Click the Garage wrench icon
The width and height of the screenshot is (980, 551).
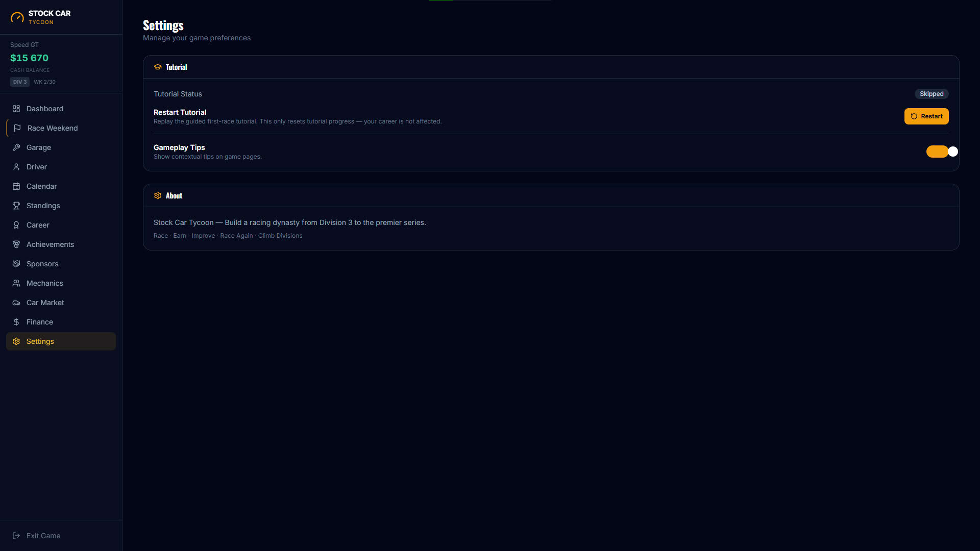pyautogui.click(x=16, y=147)
